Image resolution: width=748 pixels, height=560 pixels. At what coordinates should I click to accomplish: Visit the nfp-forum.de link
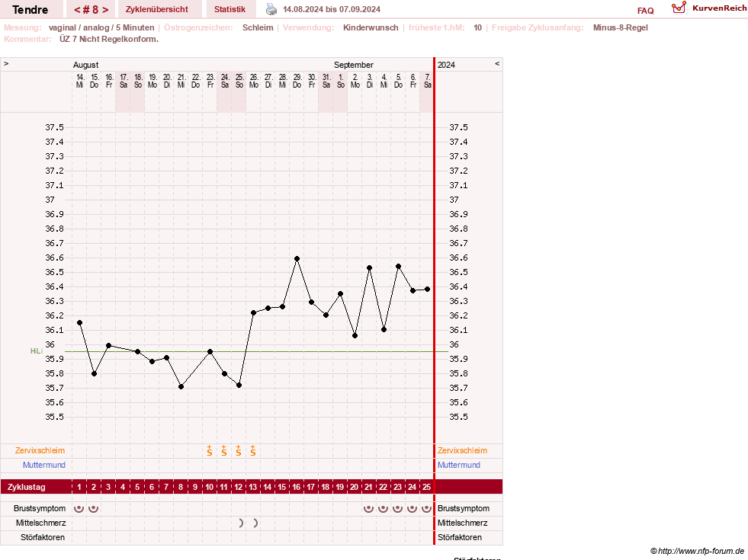(x=698, y=551)
